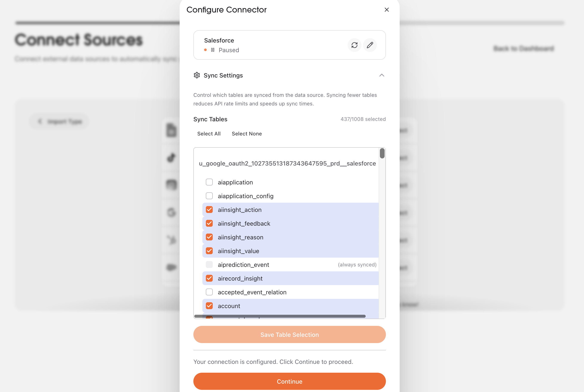Image resolution: width=584 pixels, height=392 pixels.
Task: Deselect the account table
Action: coord(209,305)
